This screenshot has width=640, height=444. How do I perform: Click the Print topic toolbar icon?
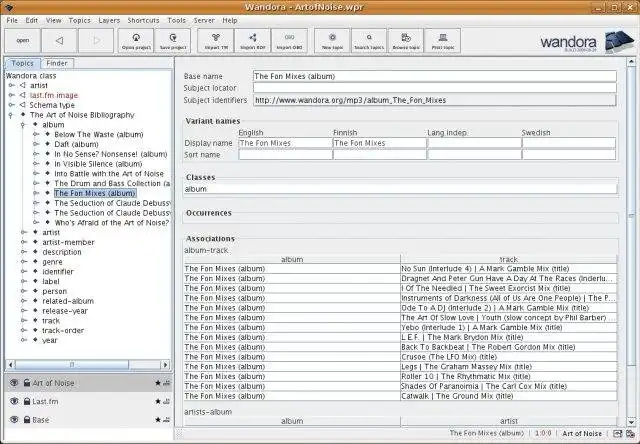(x=443, y=41)
